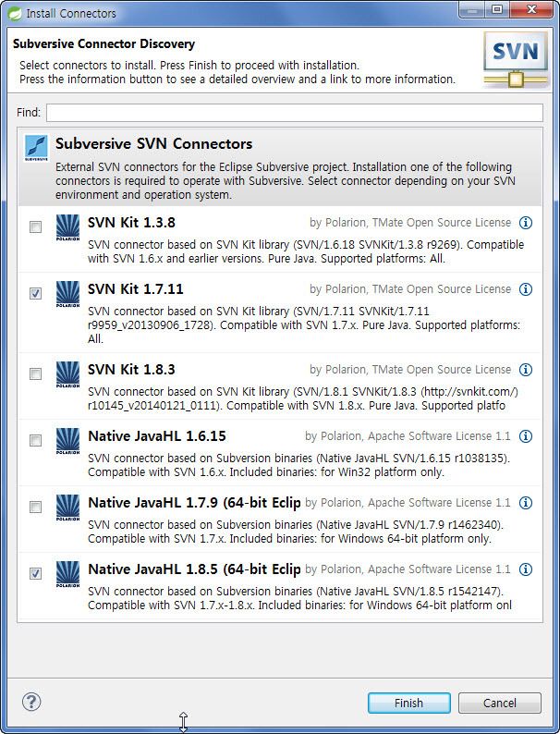
Task: Check the SVN Kit 1.3.8 checkbox
Action: [35, 227]
